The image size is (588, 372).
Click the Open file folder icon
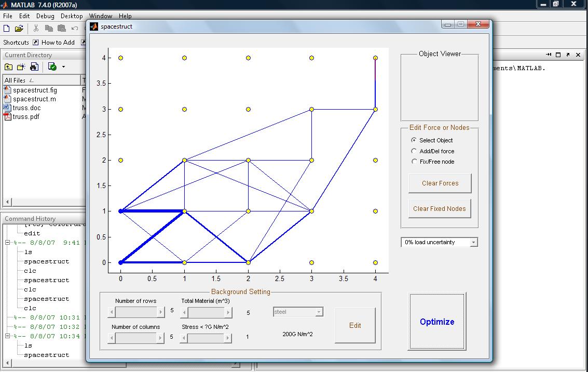click(20, 29)
